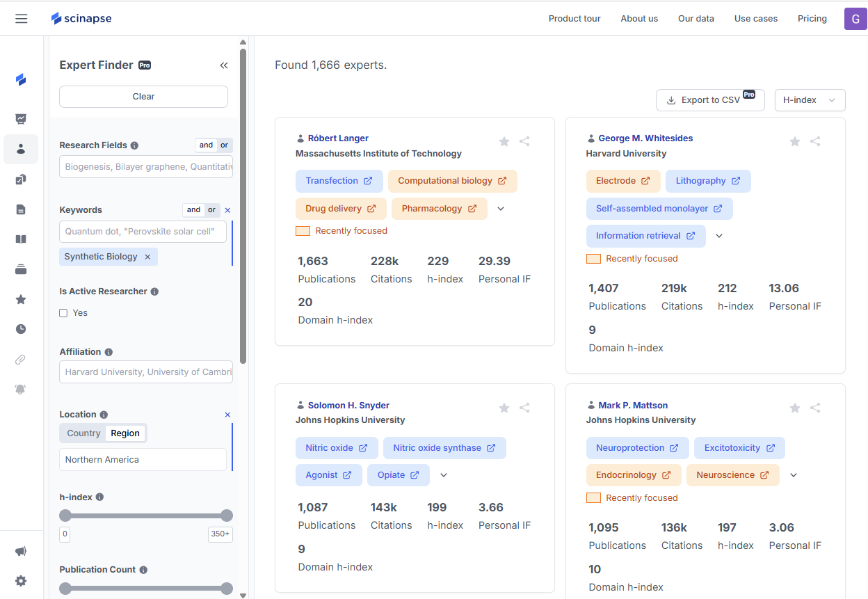868x599 pixels.
Task: Click the Scinapse logo icon in the sidebar
Action: coord(21,79)
